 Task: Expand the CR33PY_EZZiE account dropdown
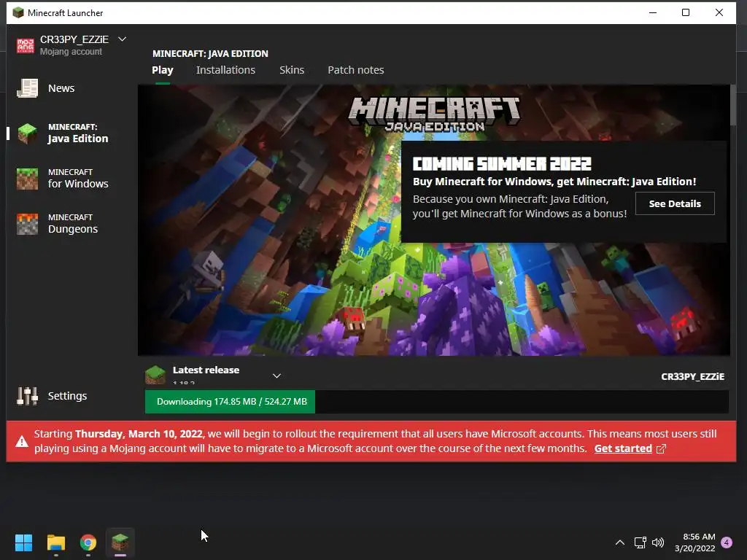click(x=122, y=39)
